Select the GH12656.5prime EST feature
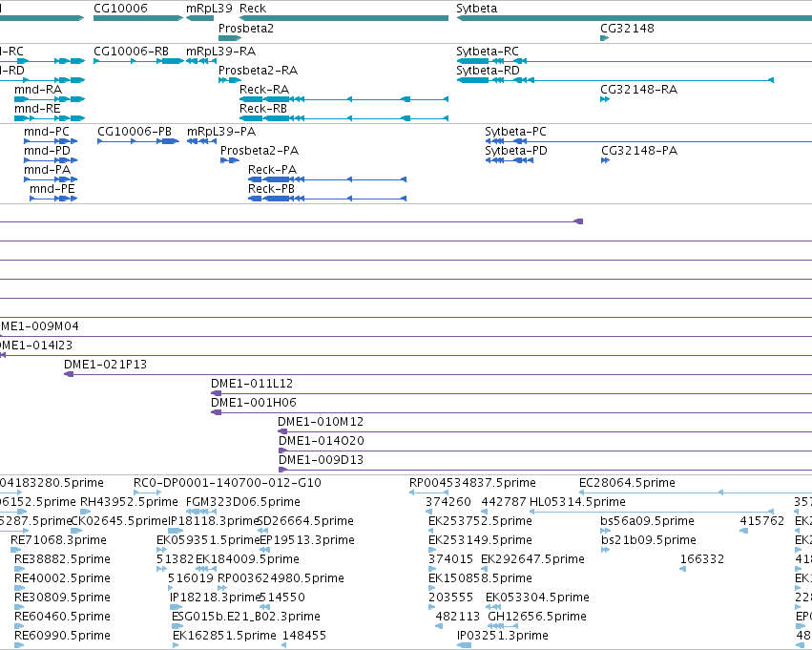This screenshot has width=812, height=650. [503, 626]
